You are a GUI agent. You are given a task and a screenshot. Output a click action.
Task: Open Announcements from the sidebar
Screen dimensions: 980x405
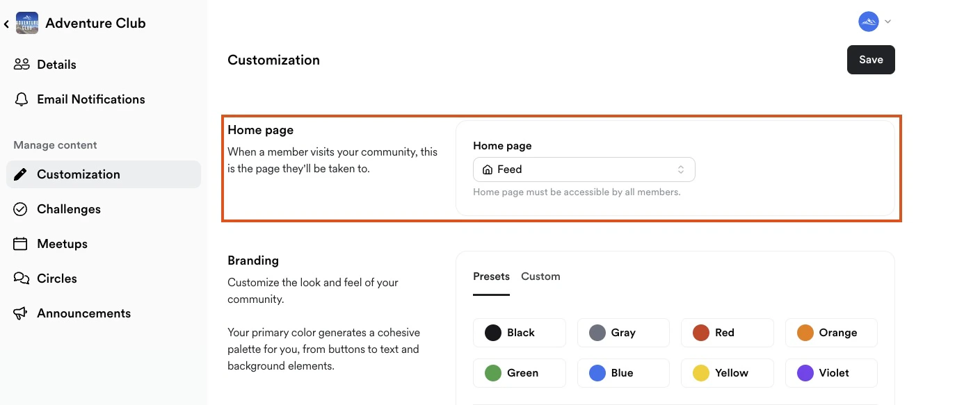click(83, 313)
